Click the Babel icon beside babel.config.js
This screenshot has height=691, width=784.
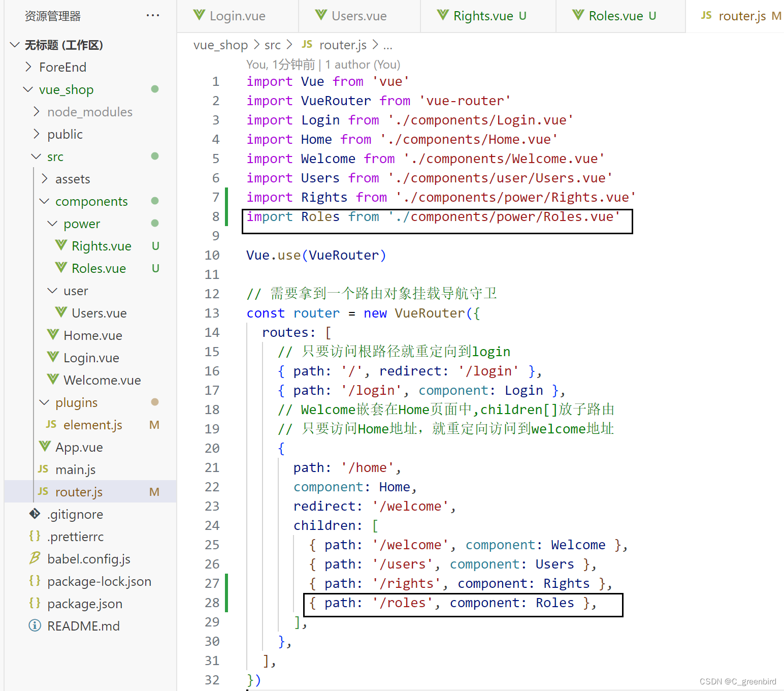35,558
